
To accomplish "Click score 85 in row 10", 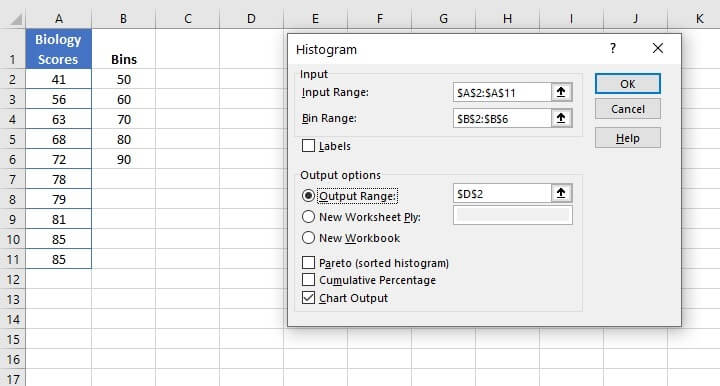I will pyautogui.click(x=59, y=239).
